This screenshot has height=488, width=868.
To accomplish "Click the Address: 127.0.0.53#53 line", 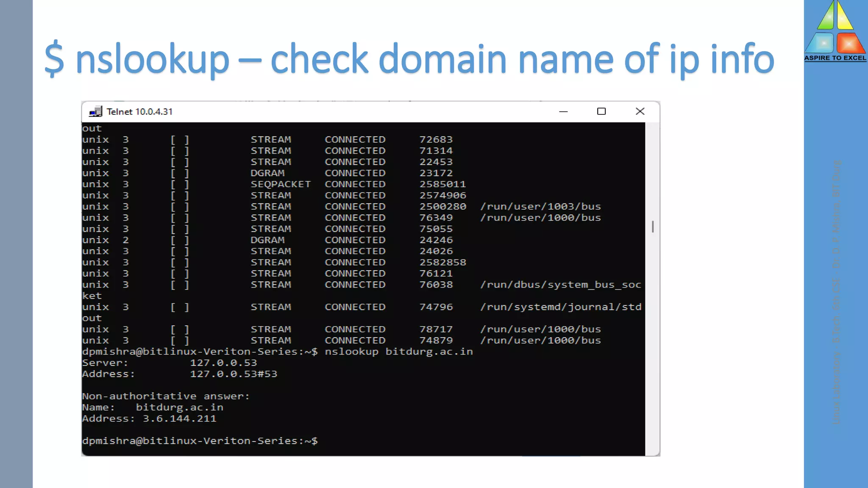I will 180,374.
